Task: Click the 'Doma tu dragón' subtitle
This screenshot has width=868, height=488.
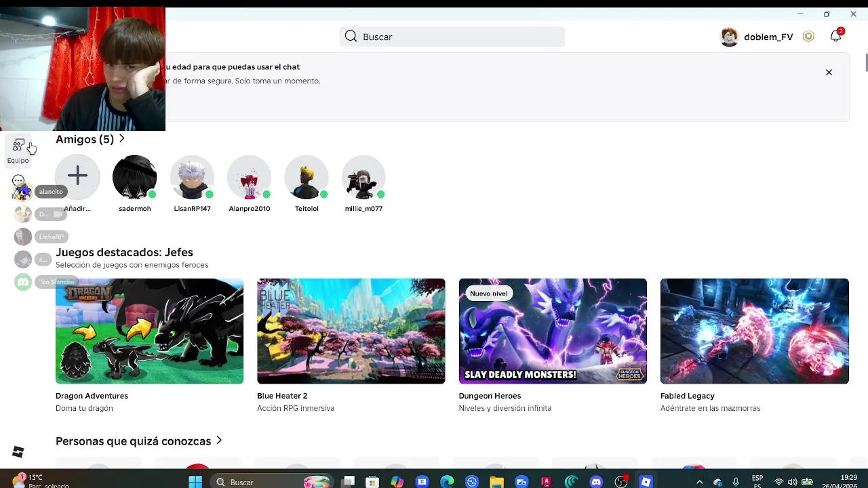Action: click(84, 408)
